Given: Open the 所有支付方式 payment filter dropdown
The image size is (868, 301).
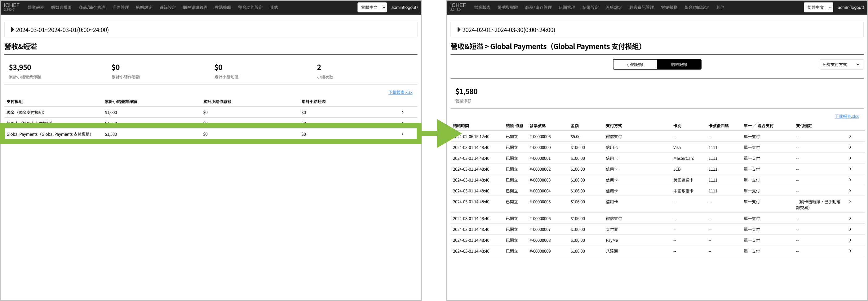Looking at the screenshot, I should 841,65.
